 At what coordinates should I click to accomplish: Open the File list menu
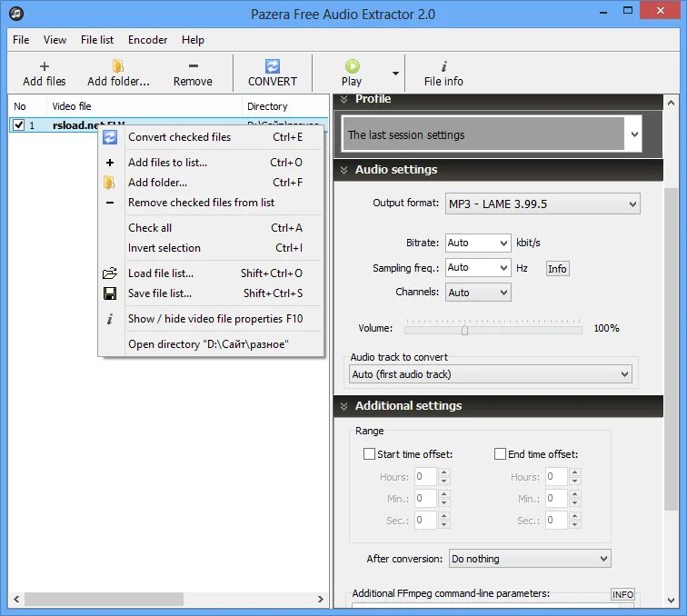point(97,40)
